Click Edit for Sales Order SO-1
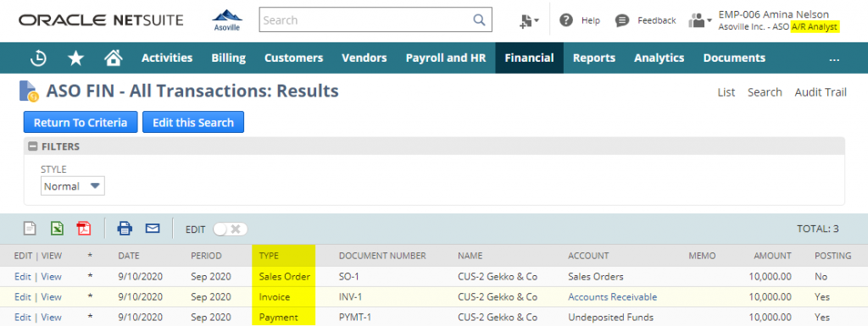868x326 pixels. pyautogui.click(x=23, y=276)
